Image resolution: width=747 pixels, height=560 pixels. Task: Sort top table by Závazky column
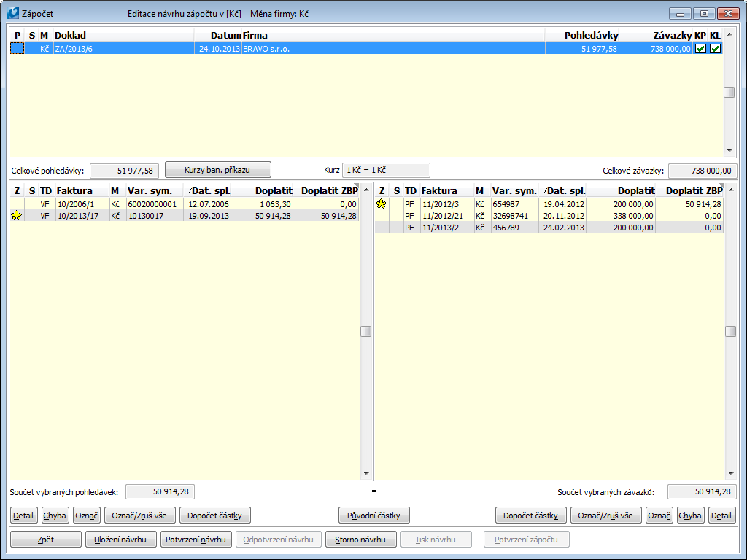pyautogui.click(x=656, y=35)
